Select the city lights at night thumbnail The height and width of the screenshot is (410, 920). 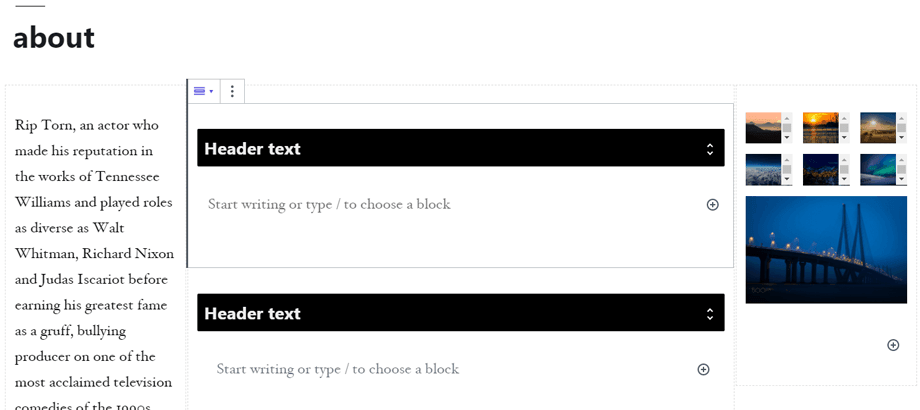pyautogui.click(x=820, y=168)
